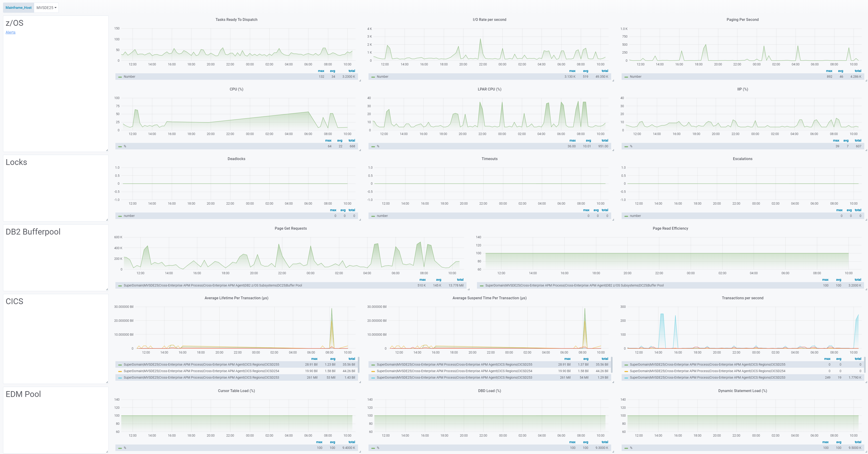Screen dimensions: 868x454
Task: Open the I/O Rate per second panel menu
Action: tap(489, 19)
